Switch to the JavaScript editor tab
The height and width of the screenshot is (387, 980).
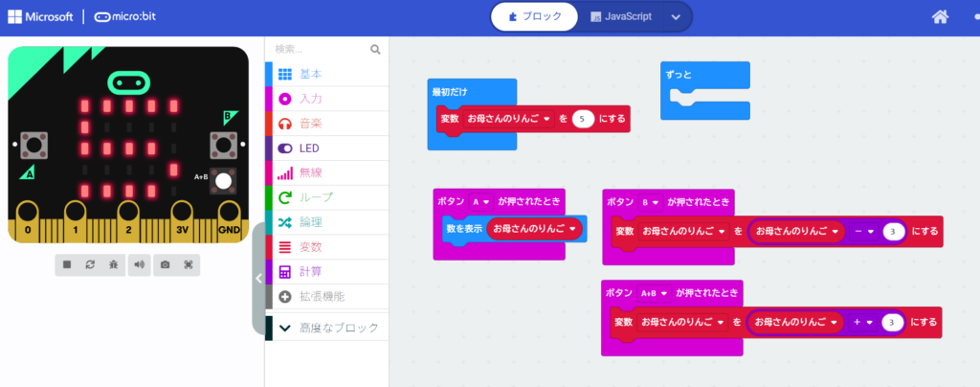pos(620,17)
